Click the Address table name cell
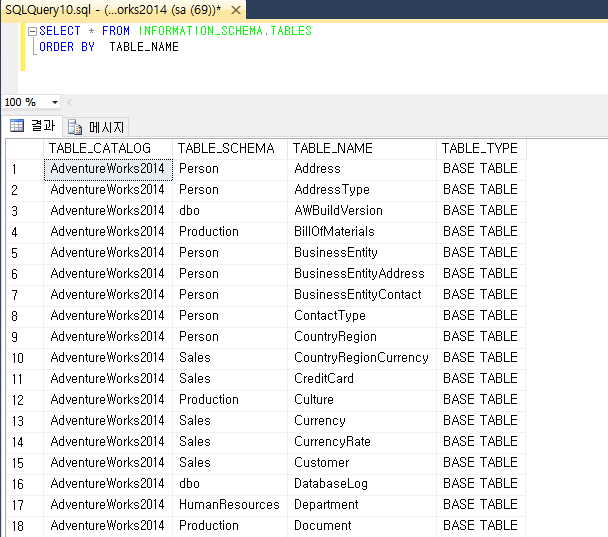608x537 pixels. 362,169
